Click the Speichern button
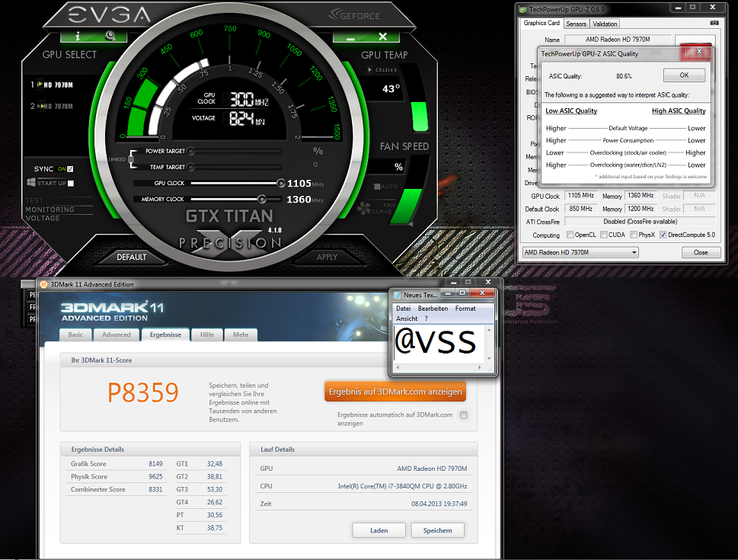The width and height of the screenshot is (738, 560). click(438, 530)
